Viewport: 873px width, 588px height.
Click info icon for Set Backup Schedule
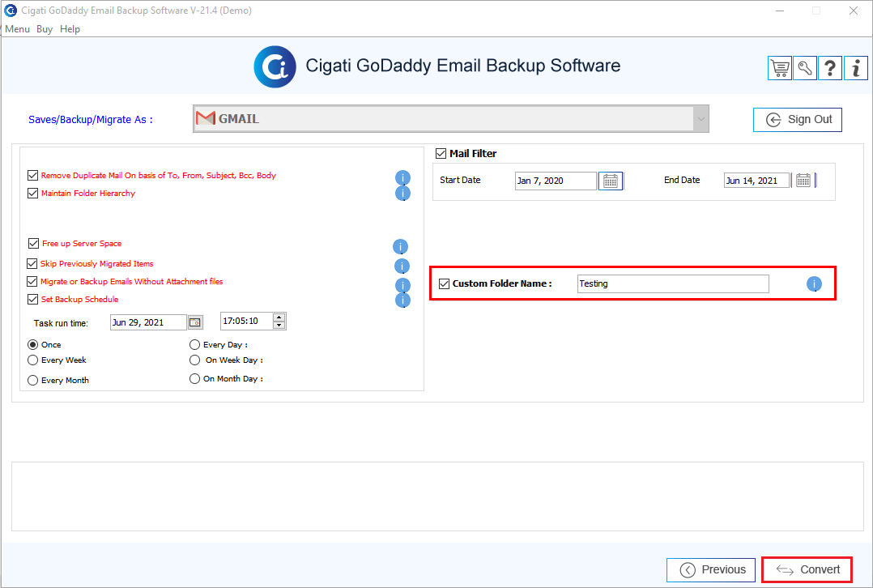click(402, 300)
